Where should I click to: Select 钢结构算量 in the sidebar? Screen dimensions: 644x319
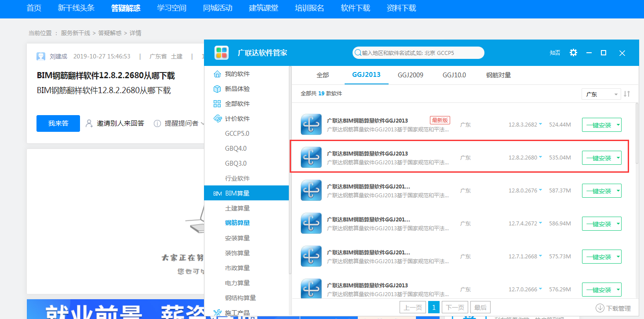coord(240,298)
